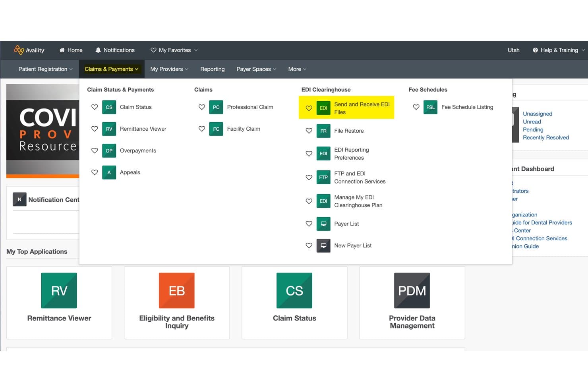This screenshot has height=392, width=588.
Task: Favorite Send and Receive EDI Files heart
Action: [x=309, y=108]
